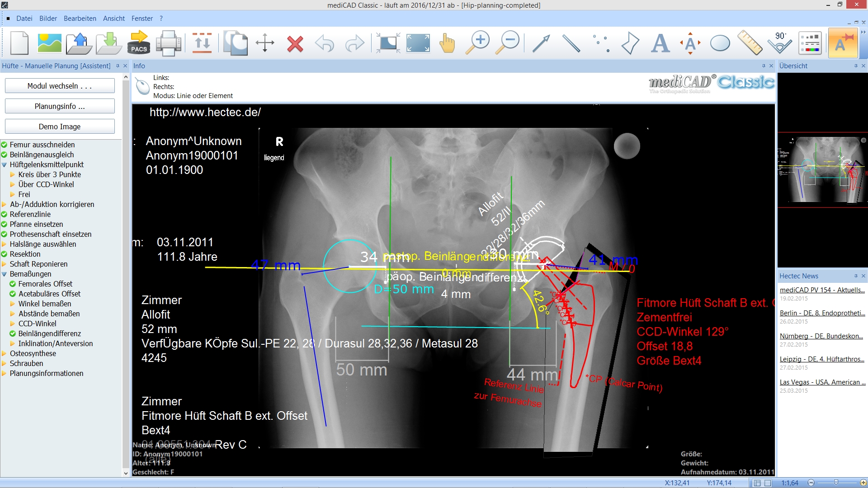Select the Pfanne einsetzen step
Screen dimensions: 868x488
(36, 225)
